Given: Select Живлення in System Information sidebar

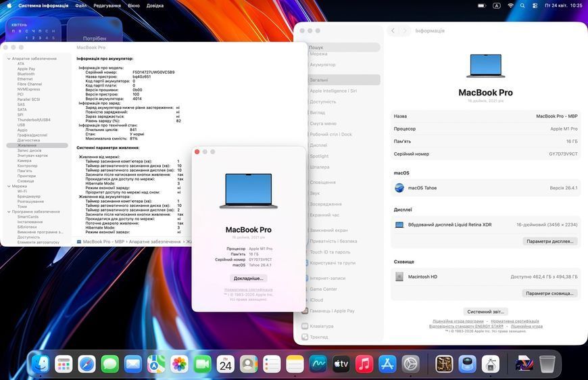Looking at the screenshot, I should coord(37,145).
